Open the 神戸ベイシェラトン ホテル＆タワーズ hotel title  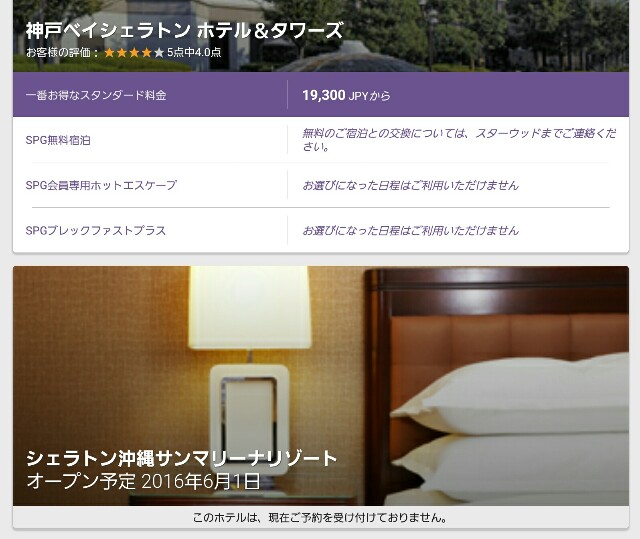pyautogui.click(x=184, y=31)
